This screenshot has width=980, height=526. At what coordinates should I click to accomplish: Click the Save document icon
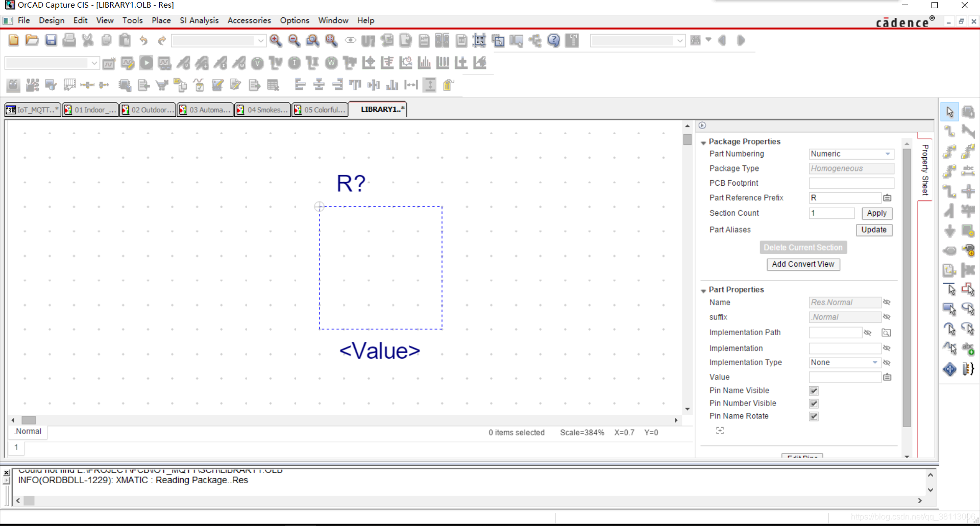coord(51,40)
